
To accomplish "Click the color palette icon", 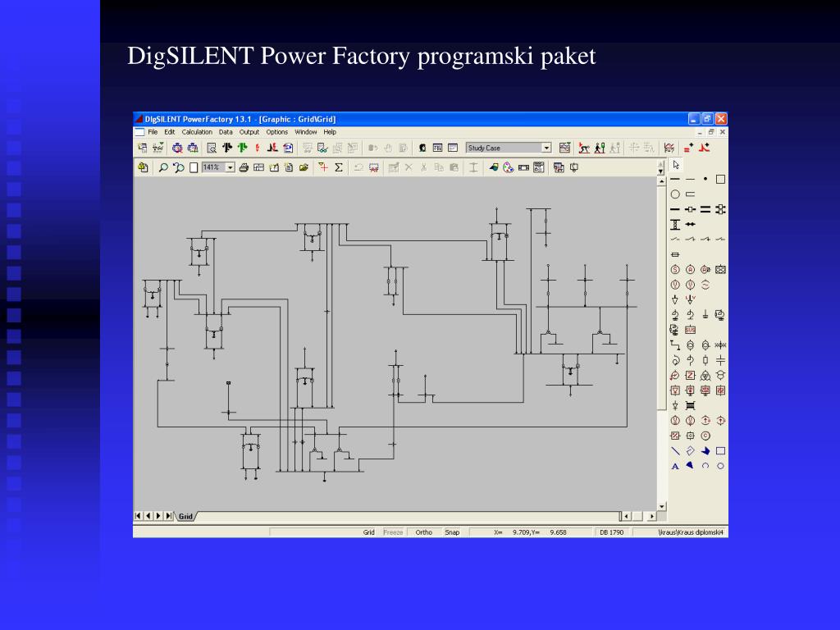I will 509,167.
